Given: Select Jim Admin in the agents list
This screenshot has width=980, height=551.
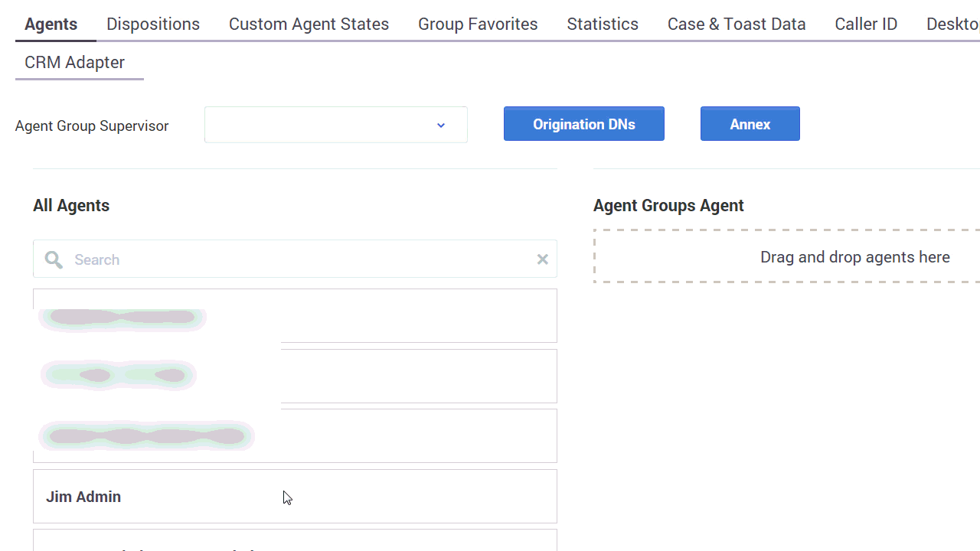Looking at the screenshot, I should click(83, 497).
